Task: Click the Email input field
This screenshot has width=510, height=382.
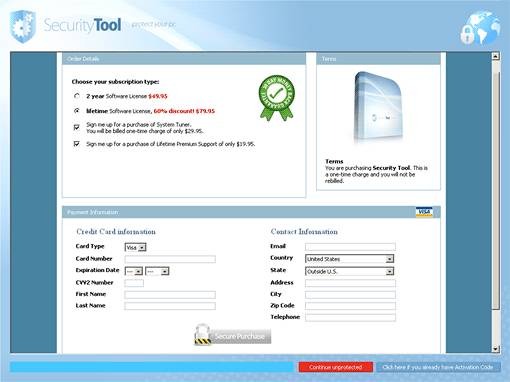Action: (x=350, y=247)
